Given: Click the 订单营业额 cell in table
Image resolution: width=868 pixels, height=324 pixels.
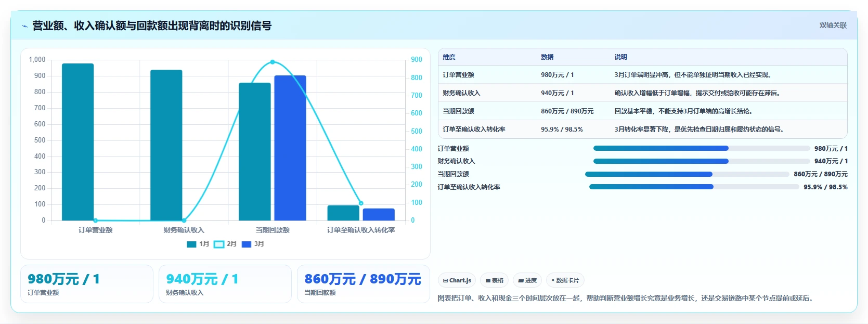Looking at the screenshot, I should pos(458,75).
